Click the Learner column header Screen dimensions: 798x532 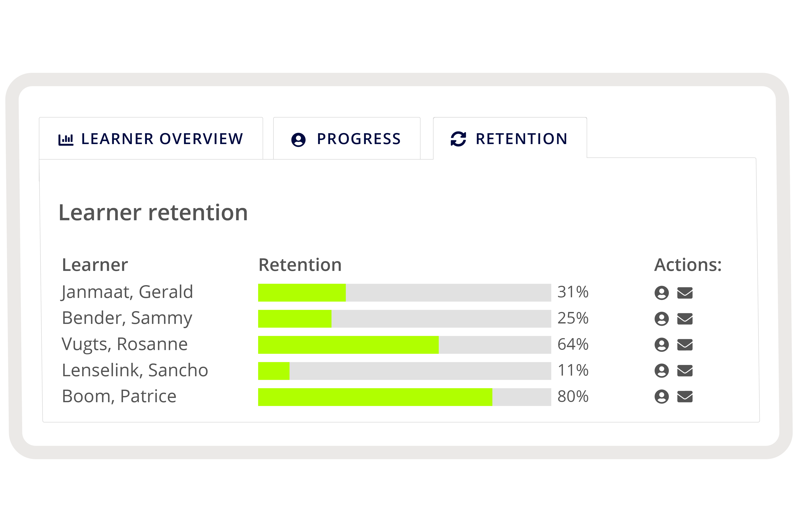point(95,265)
